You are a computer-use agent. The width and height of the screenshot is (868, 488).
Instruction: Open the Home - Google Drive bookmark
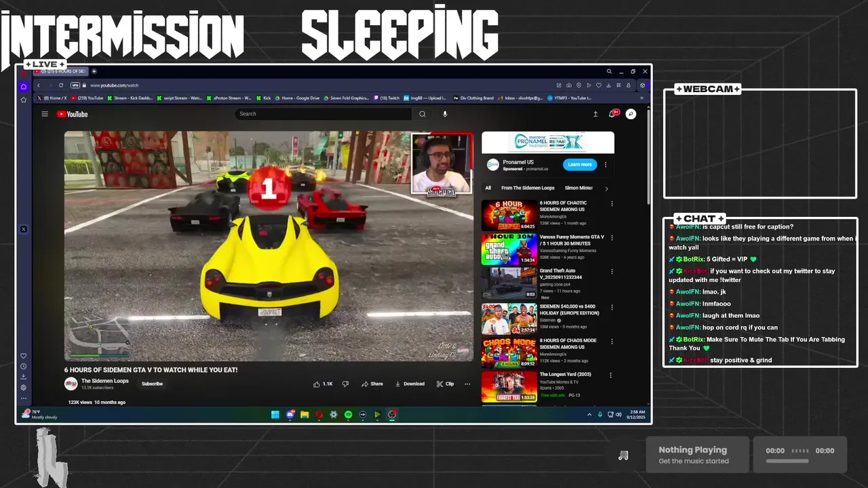[297, 98]
